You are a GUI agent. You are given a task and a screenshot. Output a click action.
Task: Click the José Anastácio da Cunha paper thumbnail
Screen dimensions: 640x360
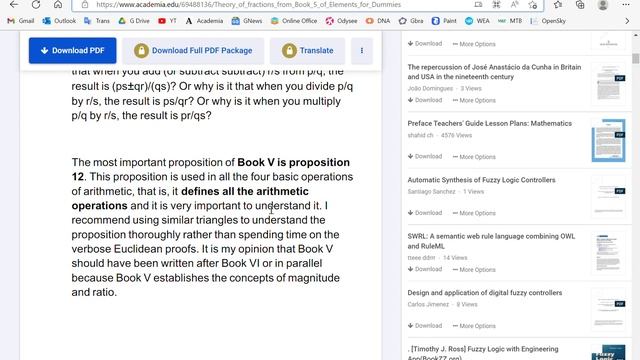(608, 84)
